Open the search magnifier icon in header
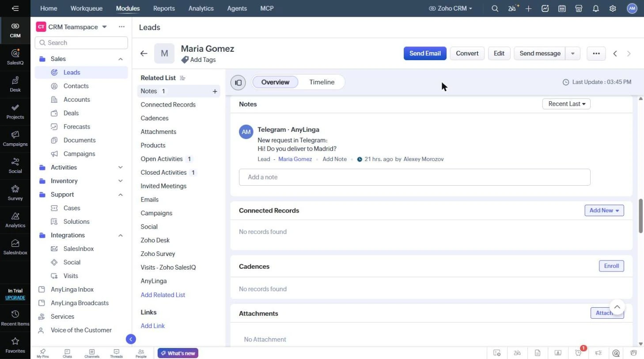This screenshot has width=644, height=359. pos(495,8)
